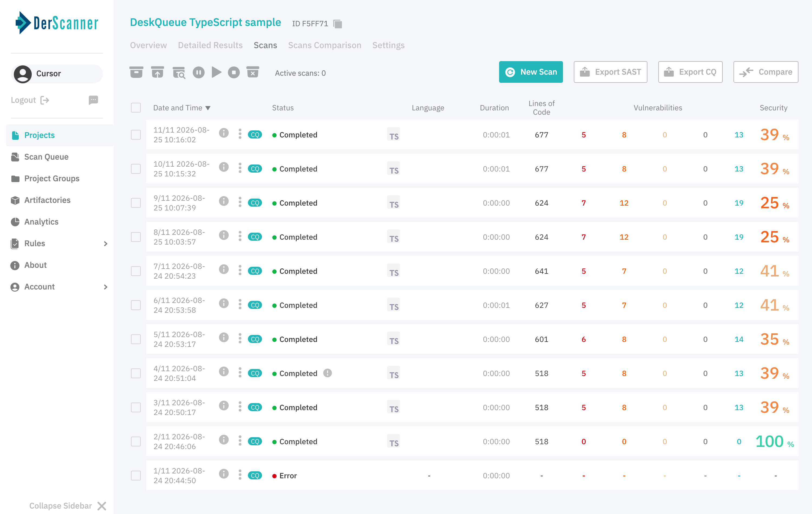Open the Scans Comparison tab
This screenshot has height=514, width=812.
(325, 45)
